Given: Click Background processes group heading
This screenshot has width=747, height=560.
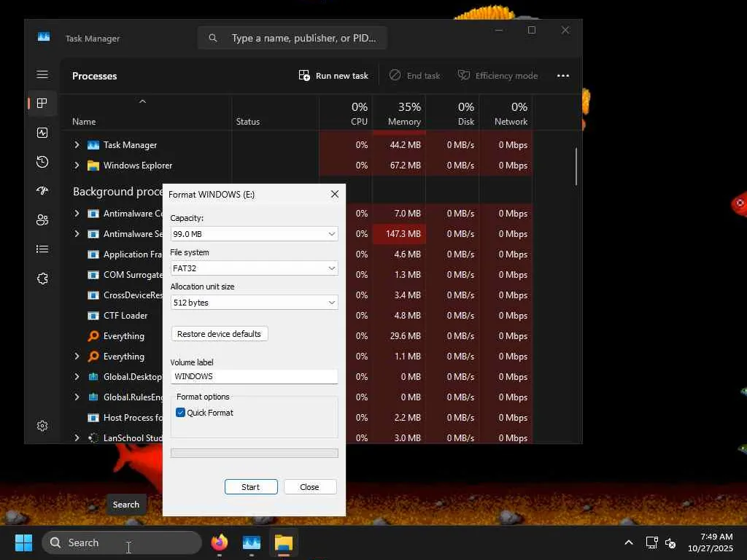Looking at the screenshot, I should click(x=117, y=192).
